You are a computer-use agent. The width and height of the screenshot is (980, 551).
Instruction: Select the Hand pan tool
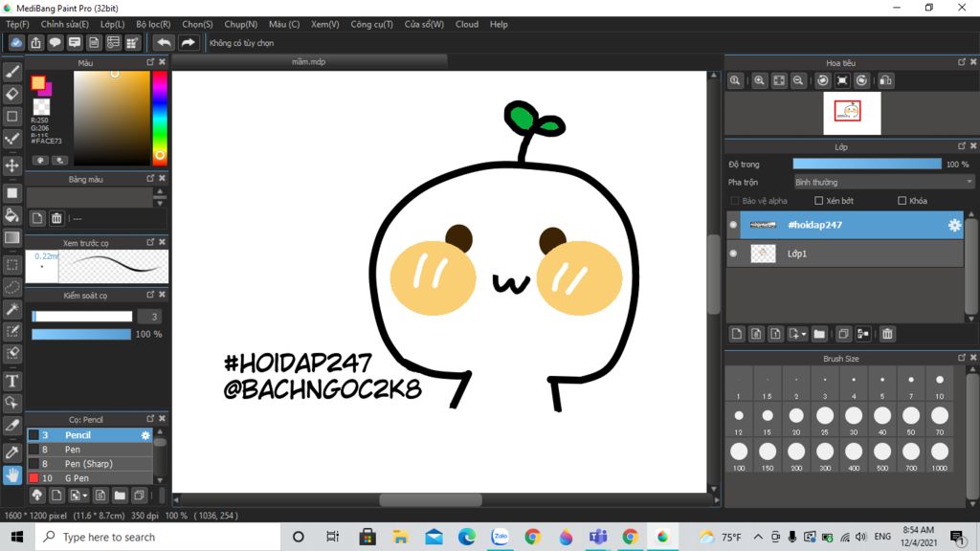point(11,475)
